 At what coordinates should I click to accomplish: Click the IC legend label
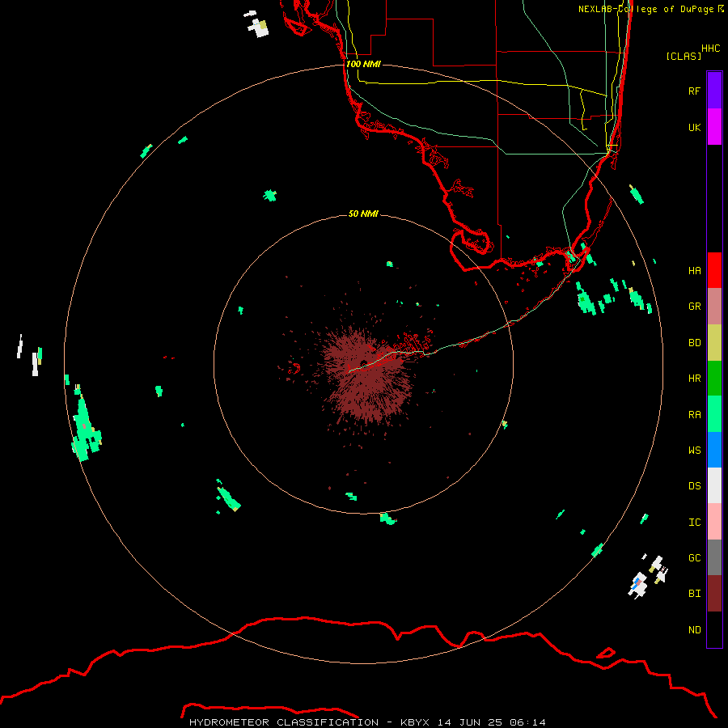pyautogui.click(x=694, y=523)
